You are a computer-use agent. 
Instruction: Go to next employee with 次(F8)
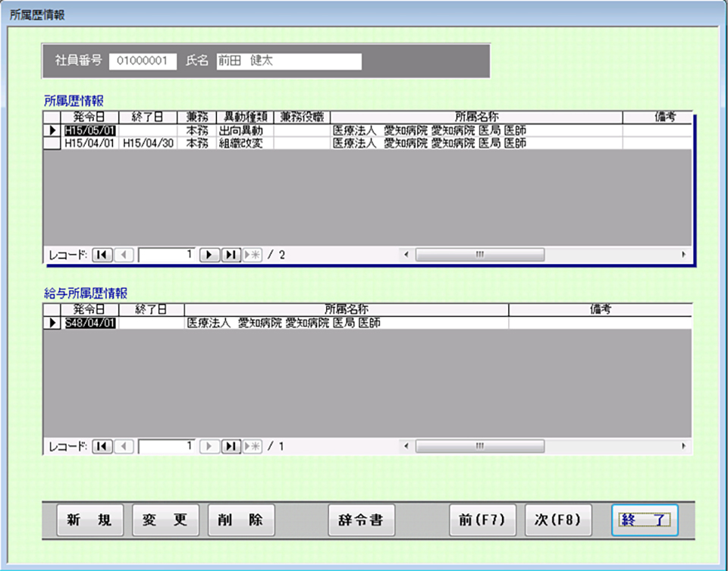(x=558, y=520)
